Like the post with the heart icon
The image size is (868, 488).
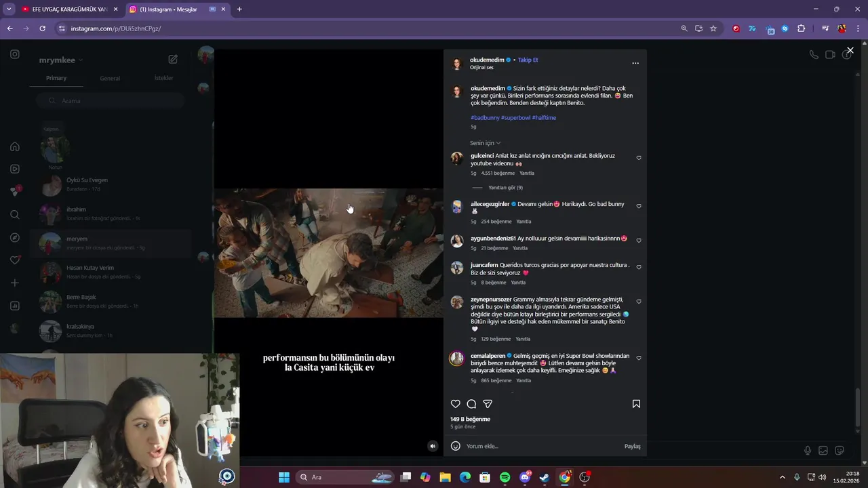point(456,404)
